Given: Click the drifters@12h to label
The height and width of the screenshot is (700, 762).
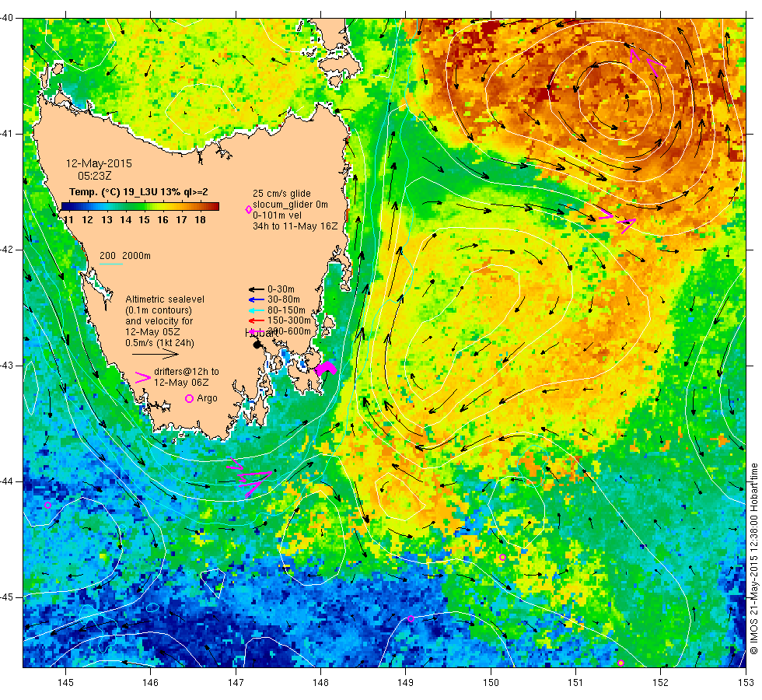Looking at the screenshot, I should 187,372.
